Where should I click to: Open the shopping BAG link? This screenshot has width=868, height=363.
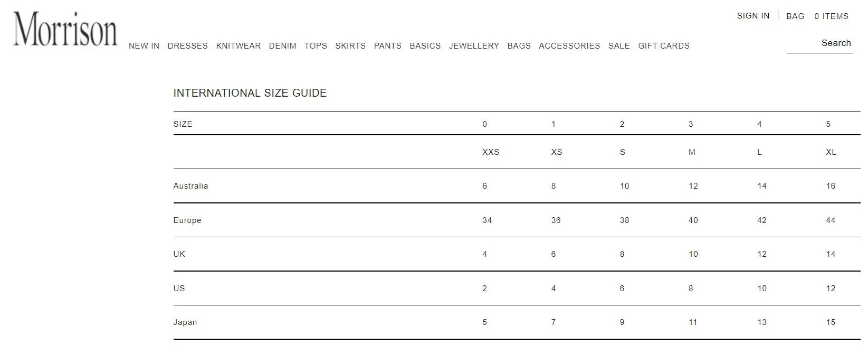[795, 16]
